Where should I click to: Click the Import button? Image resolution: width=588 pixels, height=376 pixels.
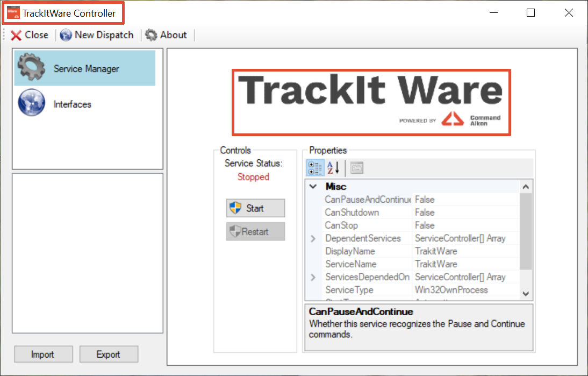[x=44, y=354]
